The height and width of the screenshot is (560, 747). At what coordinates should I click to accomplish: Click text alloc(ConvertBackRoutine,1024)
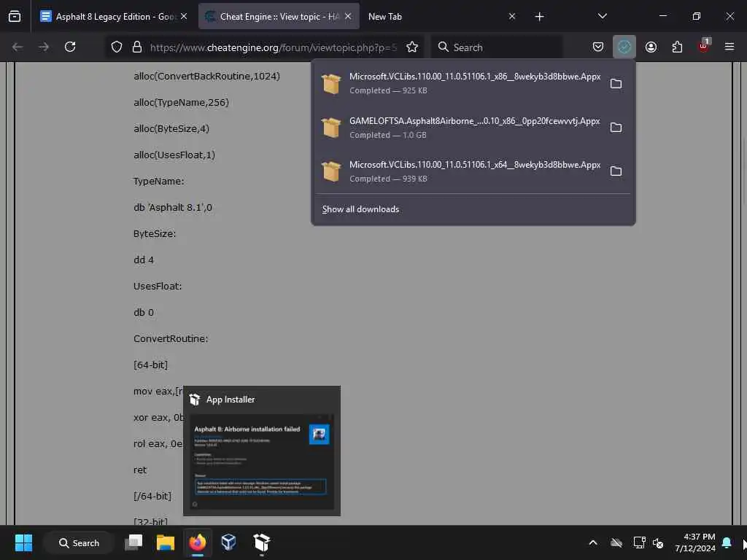point(206,76)
